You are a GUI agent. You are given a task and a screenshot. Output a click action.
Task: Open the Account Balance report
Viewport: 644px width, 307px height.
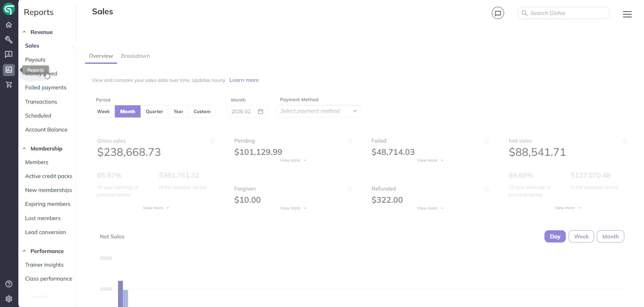[x=46, y=130]
